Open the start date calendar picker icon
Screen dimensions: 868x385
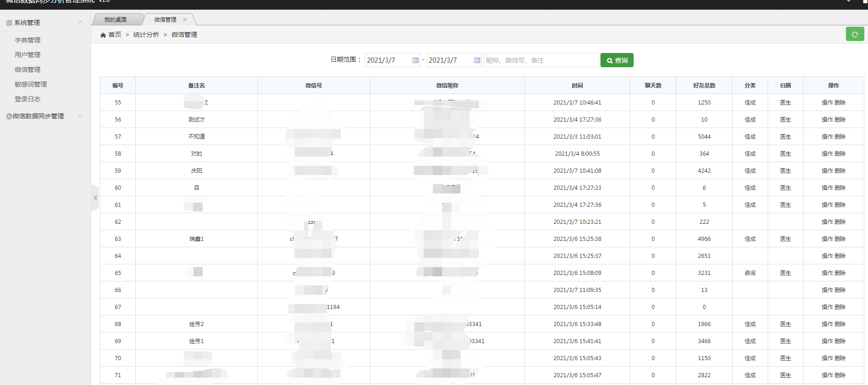(415, 60)
